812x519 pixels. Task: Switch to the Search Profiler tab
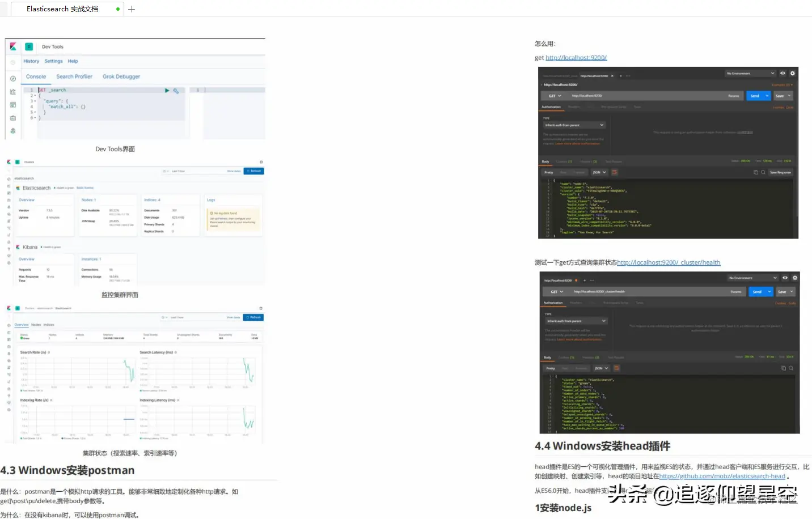[x=74, y=76]
